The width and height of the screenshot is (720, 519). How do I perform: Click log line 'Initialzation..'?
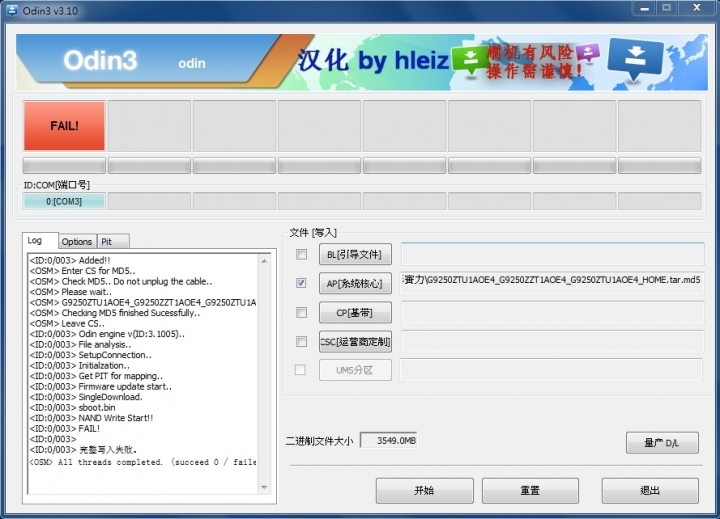80,366
